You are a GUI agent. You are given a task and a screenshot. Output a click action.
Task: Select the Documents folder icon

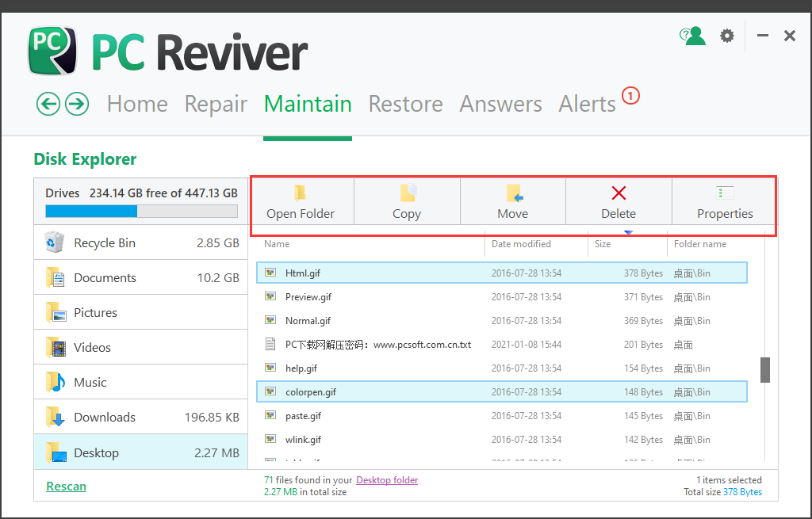(x=55, y=278)
